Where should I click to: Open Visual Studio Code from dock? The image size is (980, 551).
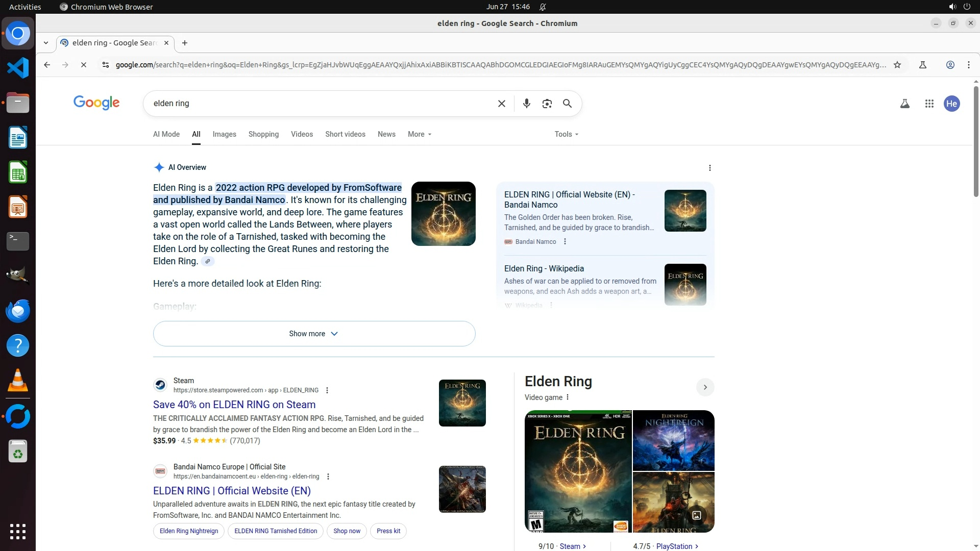(18, 68)
